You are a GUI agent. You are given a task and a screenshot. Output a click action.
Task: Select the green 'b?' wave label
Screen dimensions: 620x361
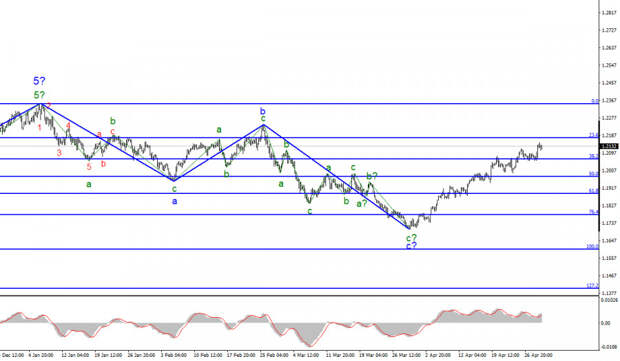[372, 176]
